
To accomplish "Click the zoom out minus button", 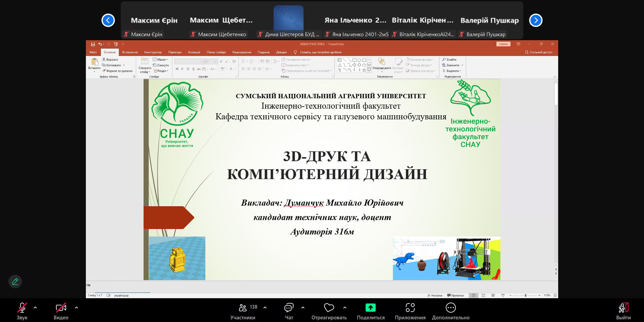I will [x=510, y=295].
